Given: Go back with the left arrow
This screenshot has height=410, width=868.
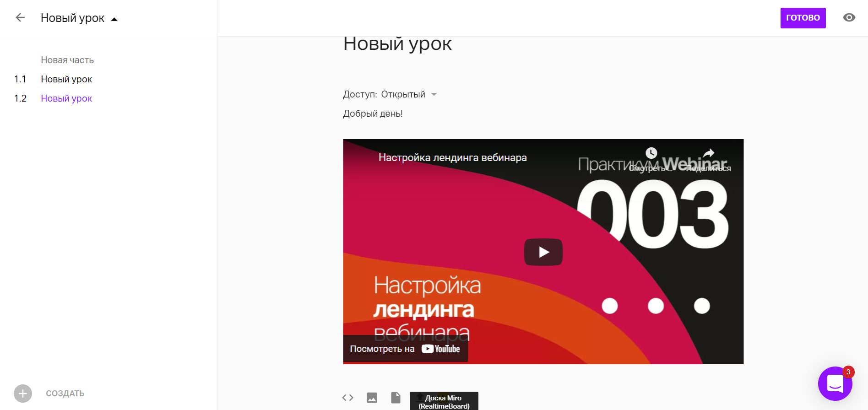Looking at the screenshot, I should [x=20, y=18].
